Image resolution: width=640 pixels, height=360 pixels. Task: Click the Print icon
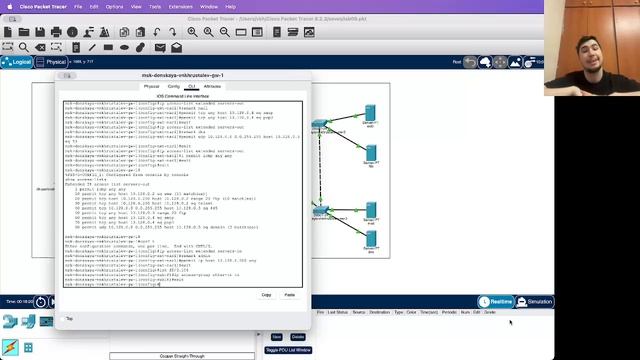coord(56,32)
